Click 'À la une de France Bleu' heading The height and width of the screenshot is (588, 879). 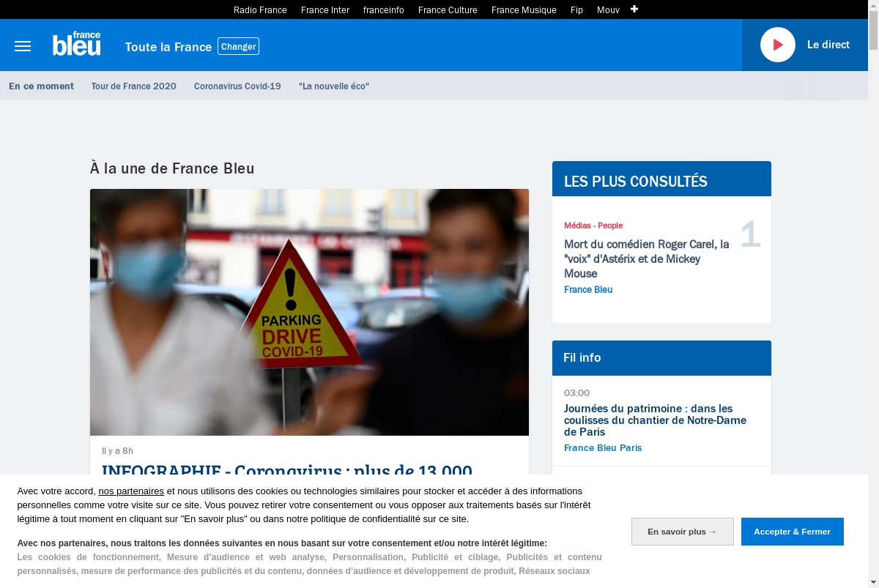172,168
